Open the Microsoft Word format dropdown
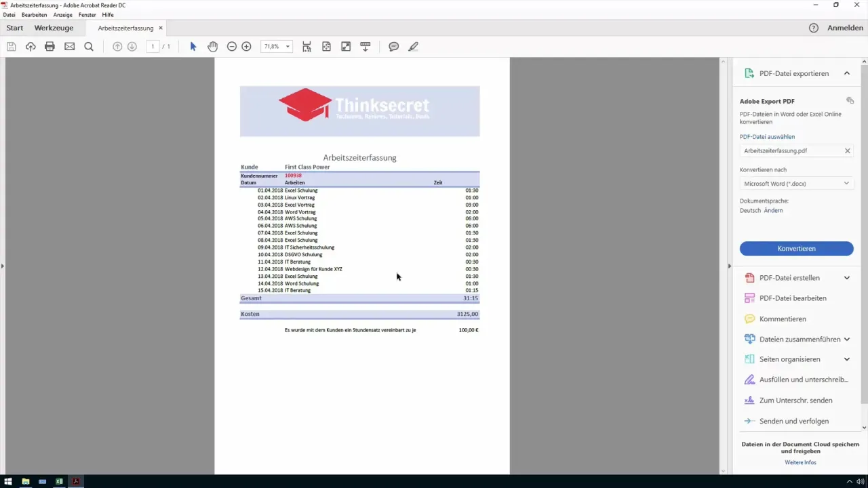 796,184
